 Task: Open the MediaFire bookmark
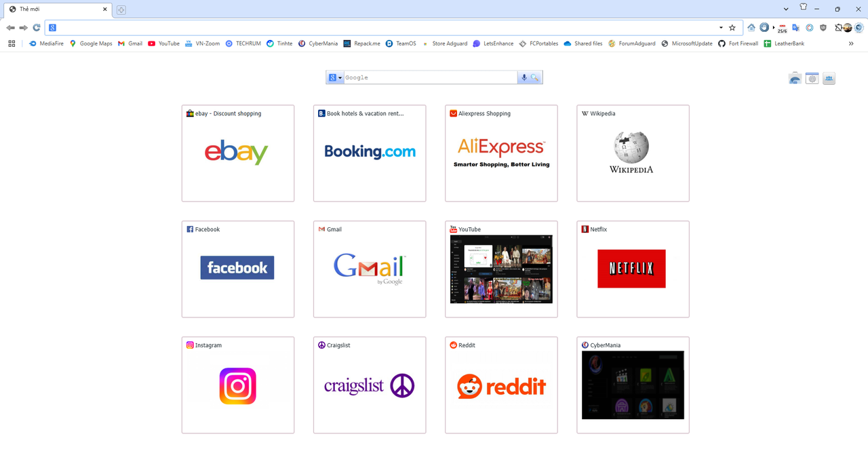46,43
